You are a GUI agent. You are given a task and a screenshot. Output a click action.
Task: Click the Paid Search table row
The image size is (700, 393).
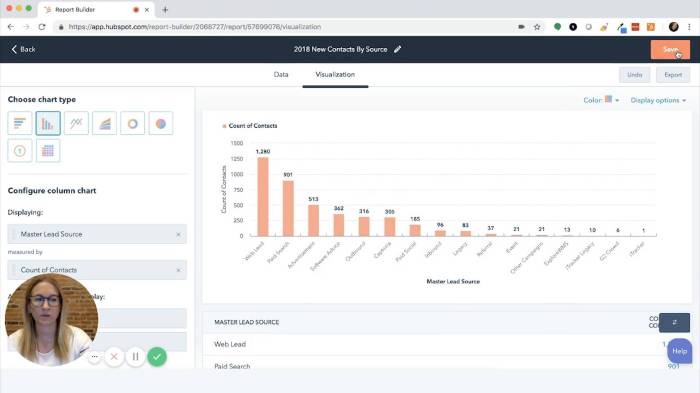[446, 363]
